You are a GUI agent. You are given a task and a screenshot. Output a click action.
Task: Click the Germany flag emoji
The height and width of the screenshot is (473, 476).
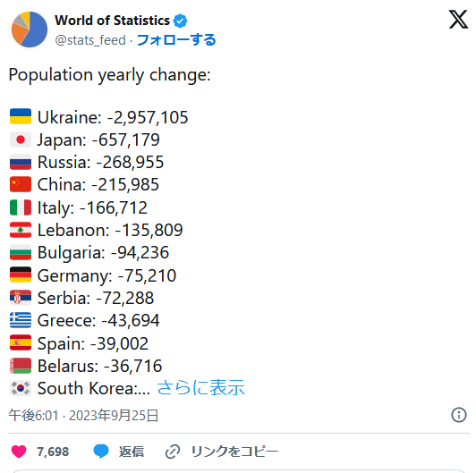tap(21, 275)
